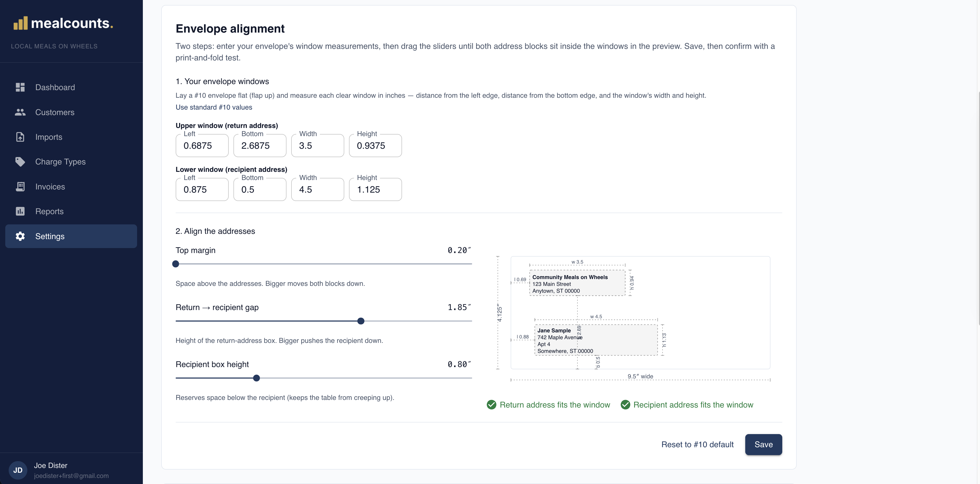Click the Return address fits the window message
The width and height of the screenshot is (980, 484).
pos(555,405)
